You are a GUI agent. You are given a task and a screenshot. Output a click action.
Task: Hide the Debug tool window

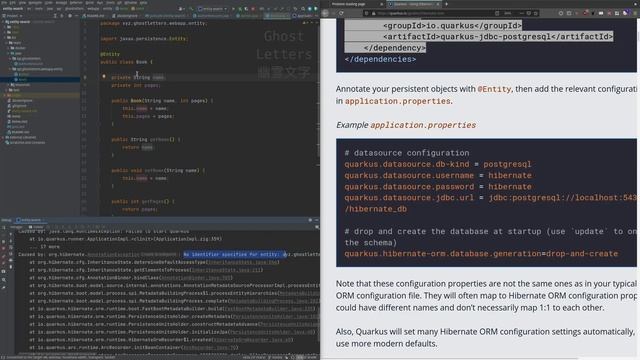(316, 220)
